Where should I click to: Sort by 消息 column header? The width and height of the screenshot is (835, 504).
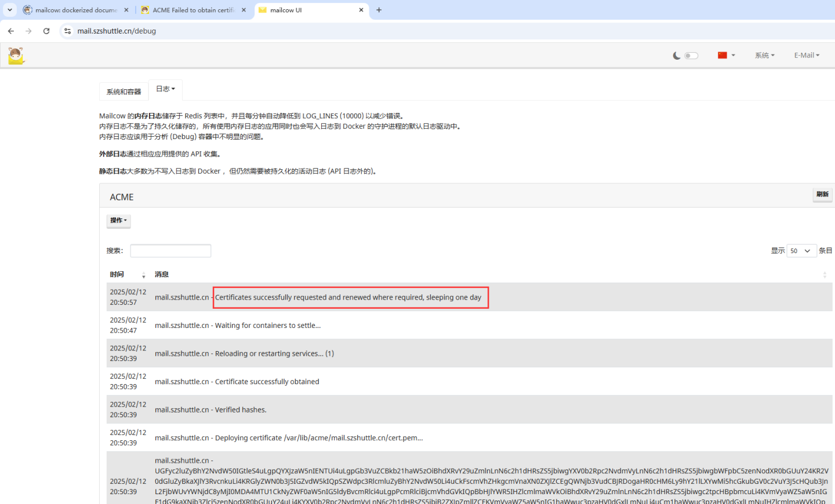pos(162,275)
